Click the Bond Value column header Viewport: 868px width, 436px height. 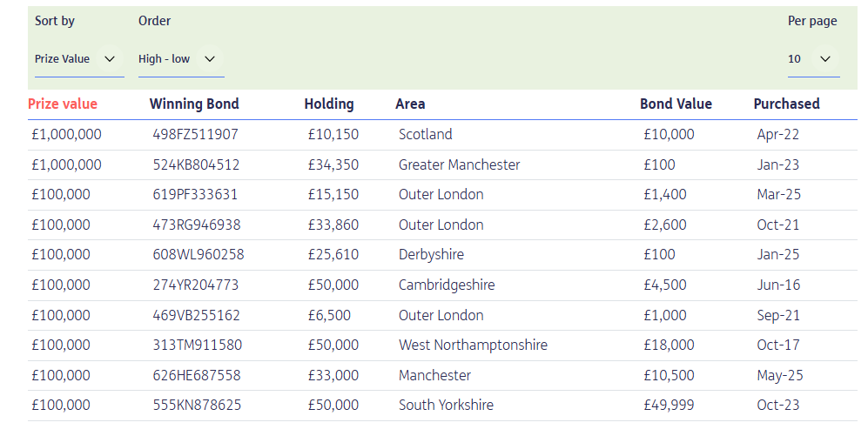point(676,104)
